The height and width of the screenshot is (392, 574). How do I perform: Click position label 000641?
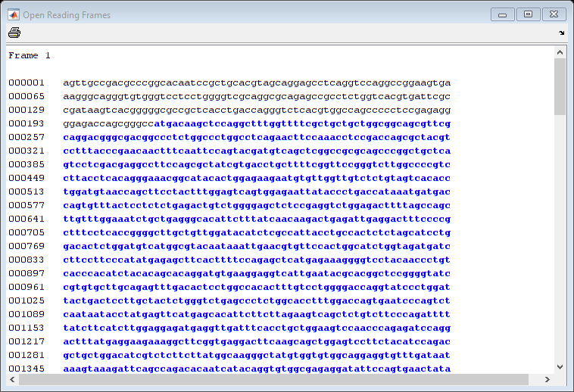pyautogui.click(x=27, y=219)
